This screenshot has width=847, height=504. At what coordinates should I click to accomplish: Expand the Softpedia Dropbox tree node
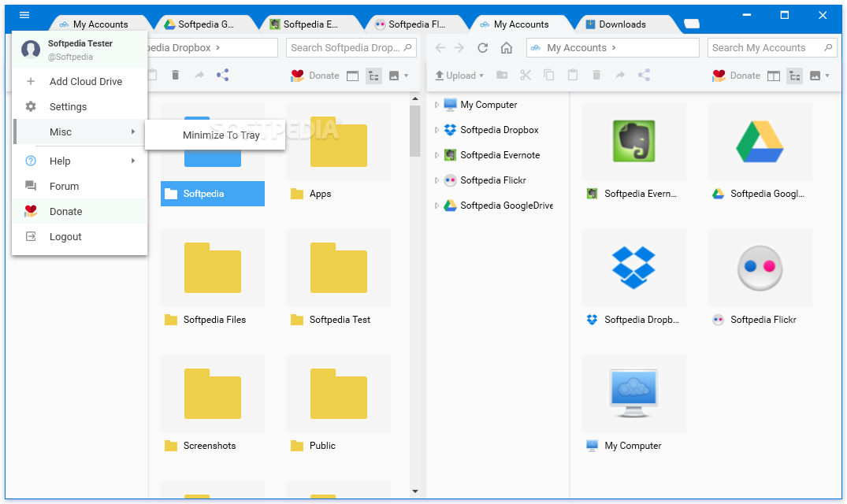[437, 130]
